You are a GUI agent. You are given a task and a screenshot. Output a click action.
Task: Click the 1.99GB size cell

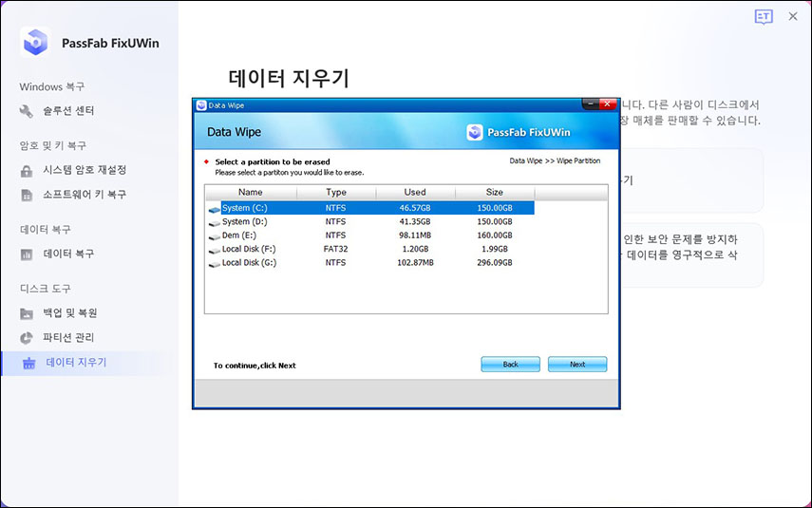[x=495, y=249]
